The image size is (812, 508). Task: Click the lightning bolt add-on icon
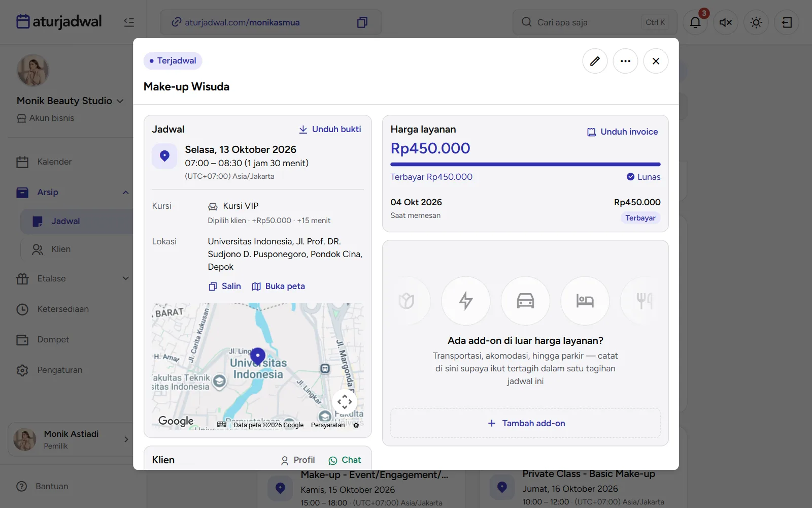coord(466,301)
